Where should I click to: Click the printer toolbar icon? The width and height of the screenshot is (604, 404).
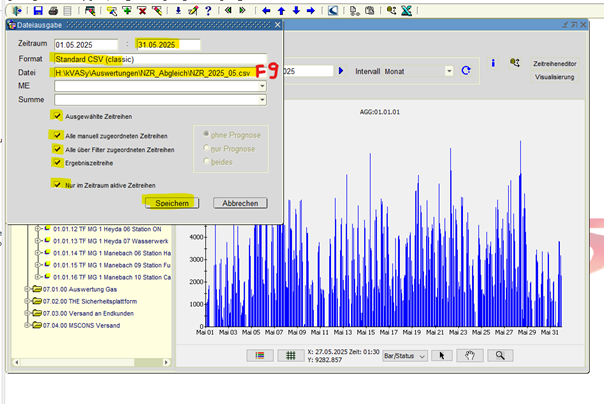53,11
